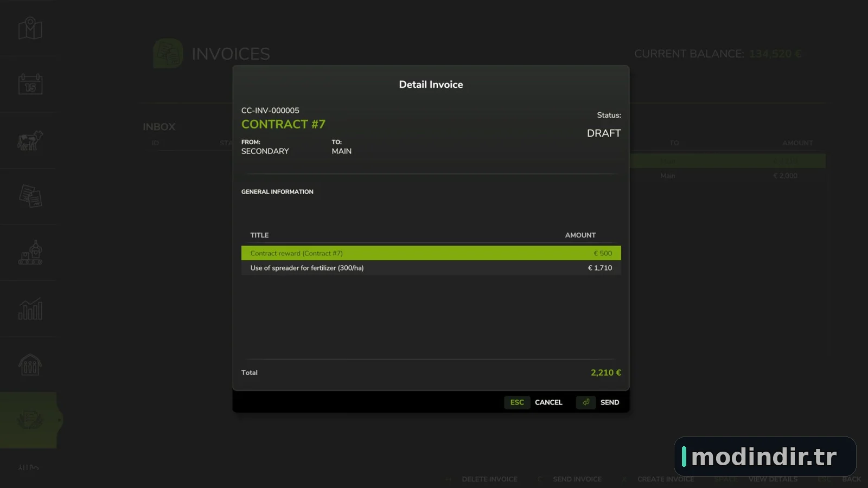Open the calendar icon in sidebar
Screen dimensions: 868x488
[x=30, y=84]
